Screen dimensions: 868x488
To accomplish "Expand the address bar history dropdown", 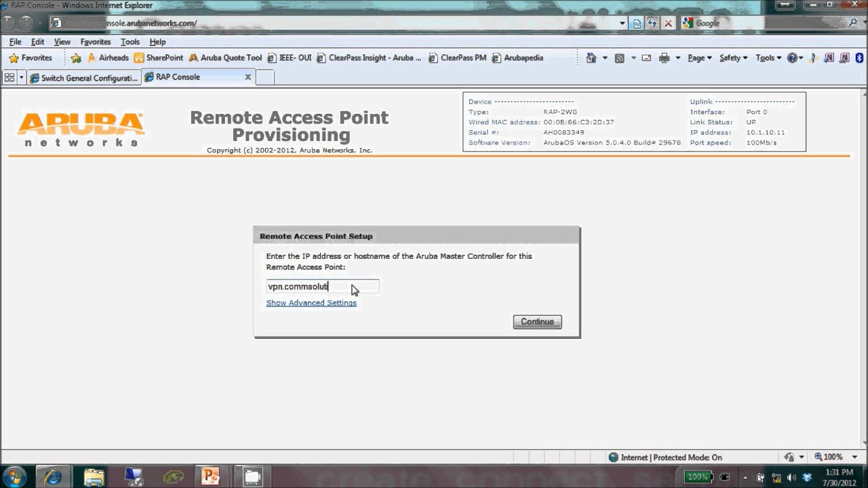I will point(623,23).
